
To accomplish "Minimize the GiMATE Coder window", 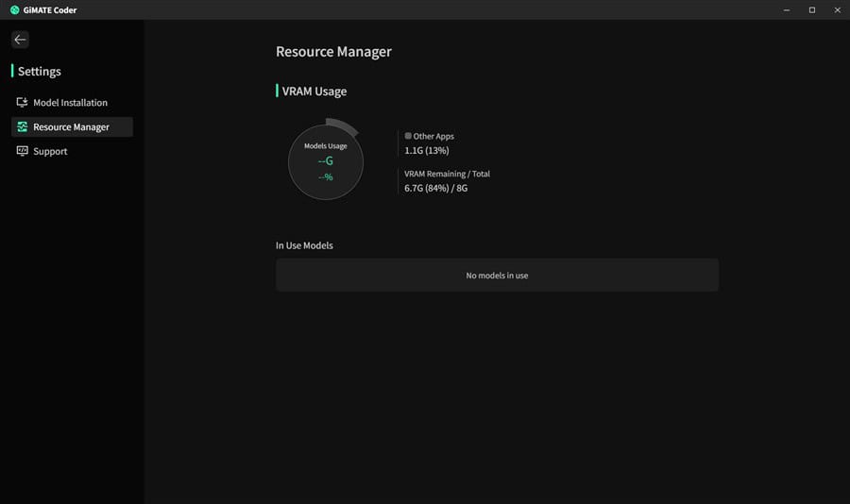I will [787, 9].
